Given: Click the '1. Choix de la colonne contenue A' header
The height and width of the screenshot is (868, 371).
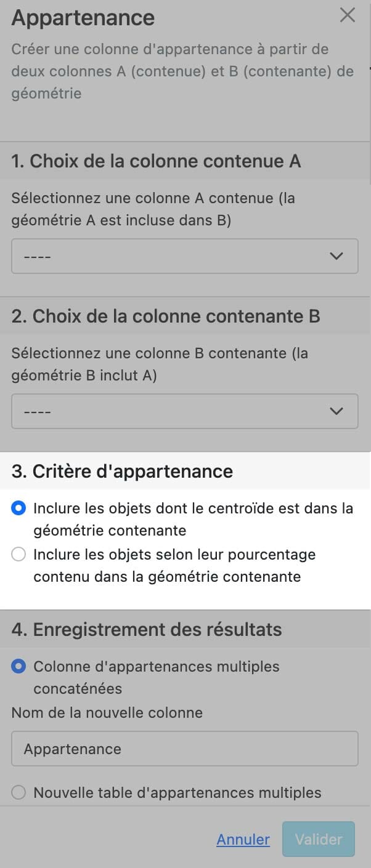Looking at the screenshot, I should coord(156,161).
